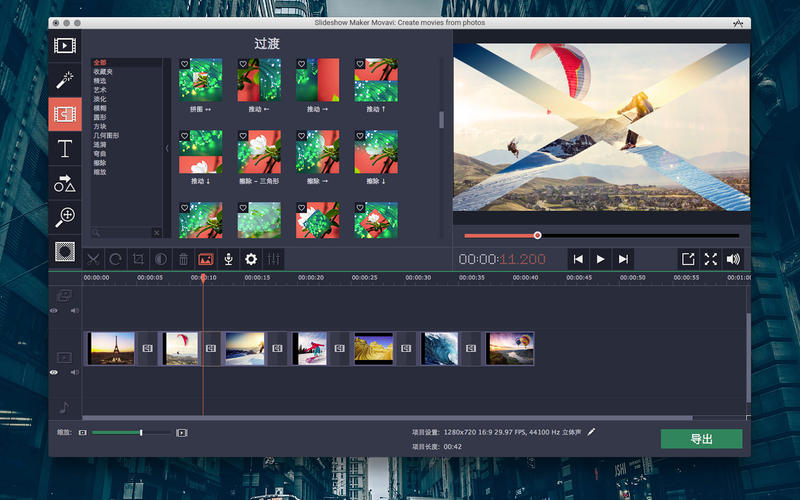The height and width of the screenshot is (500, 800).
Task: Toggle overlay track visibility eye
Action: click(54, 310)
